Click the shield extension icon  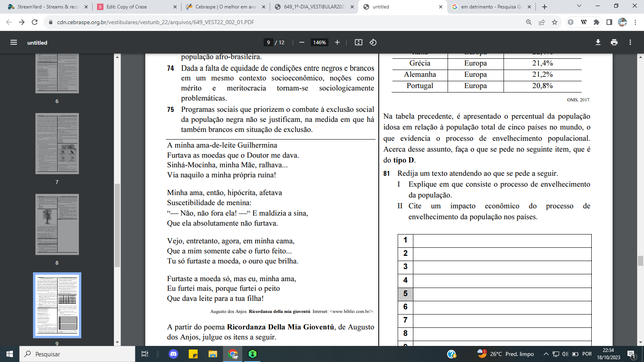(x=570, y=22)
